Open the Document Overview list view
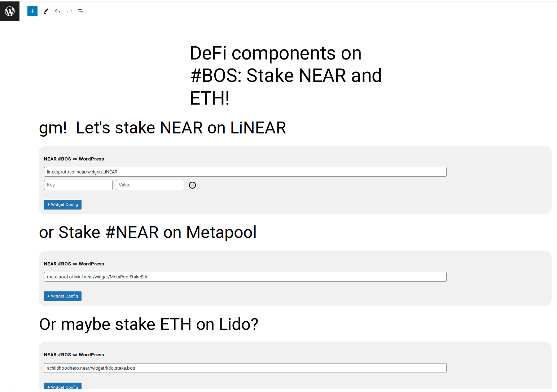557x392 pixels. (81, 11)
